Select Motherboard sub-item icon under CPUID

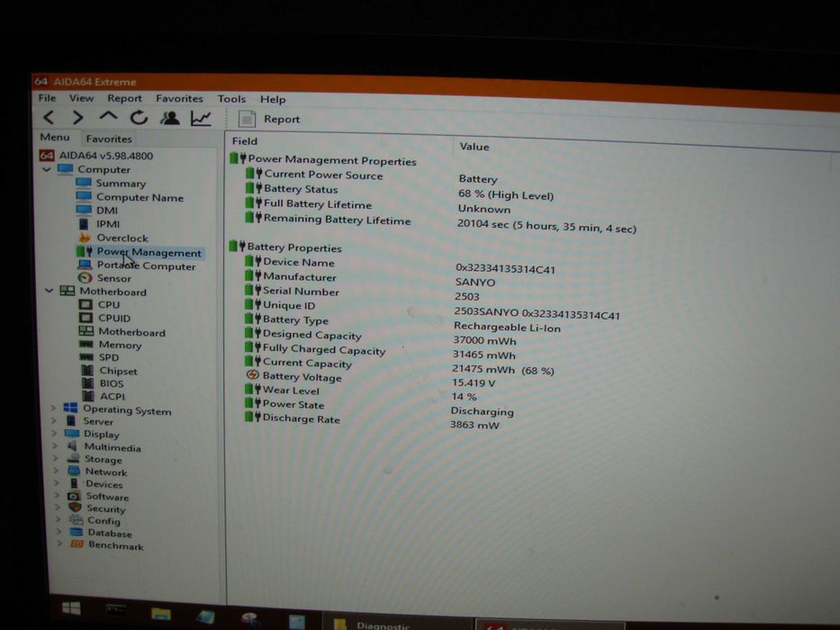(86, 331)
